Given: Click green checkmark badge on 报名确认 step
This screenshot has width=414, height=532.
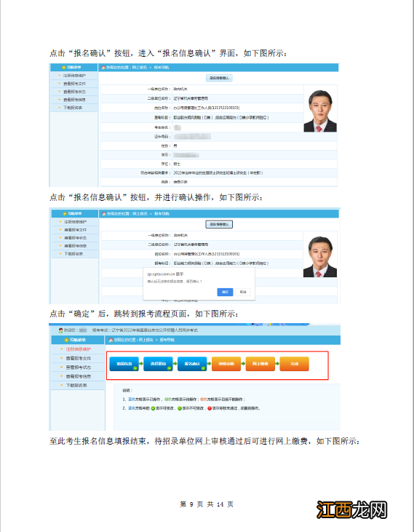Looking at the screenshot, I should coord(204,368).
